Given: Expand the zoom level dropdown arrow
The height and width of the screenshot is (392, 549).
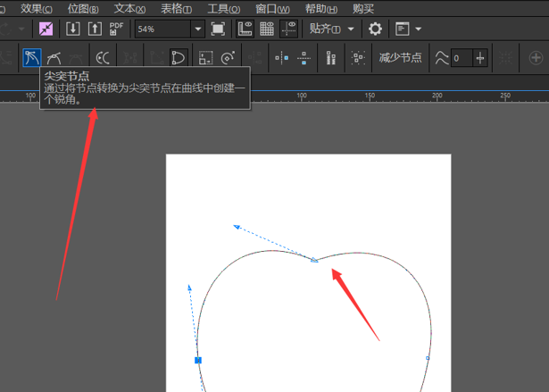Looking at the screenshot, I should pyautogui.click(x=198, y=29).
